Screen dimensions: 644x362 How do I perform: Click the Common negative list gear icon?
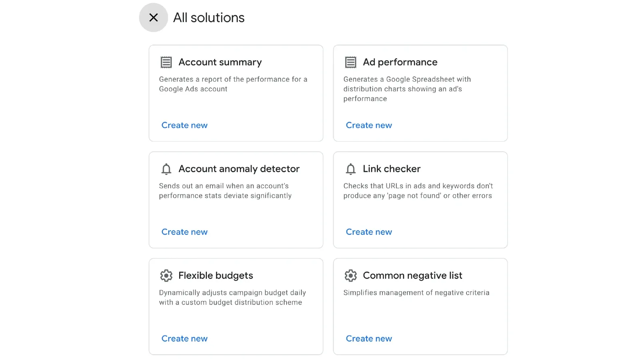pos(351,276)
